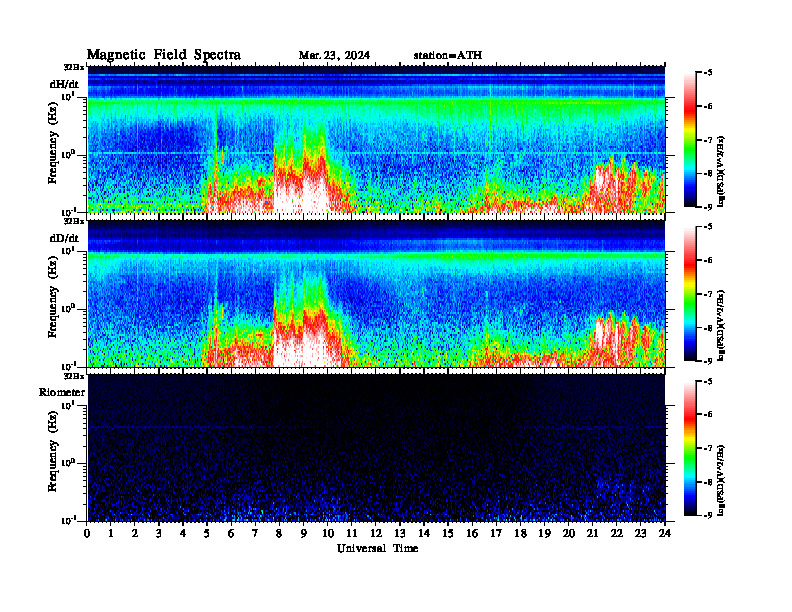Click the "5" tick on Universal Time axis
The image size is (792, 612).
tap(207, 533)
